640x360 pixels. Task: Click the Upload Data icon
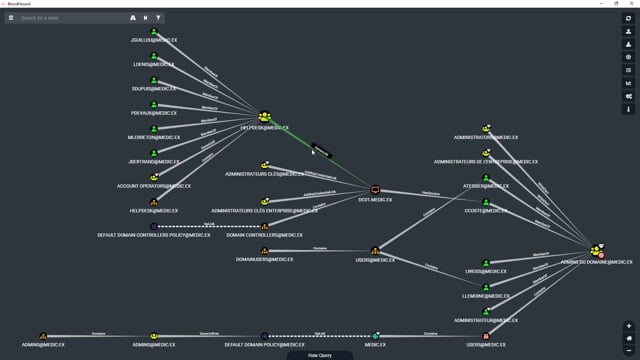pos(629,57)
